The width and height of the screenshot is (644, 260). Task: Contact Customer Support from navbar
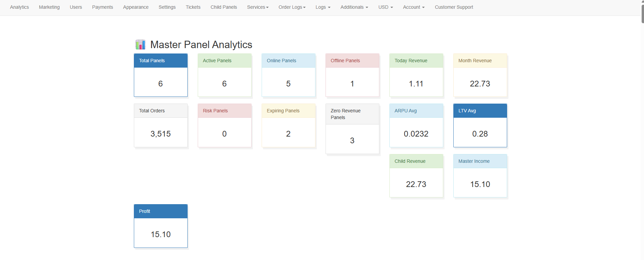click(454, 7)
